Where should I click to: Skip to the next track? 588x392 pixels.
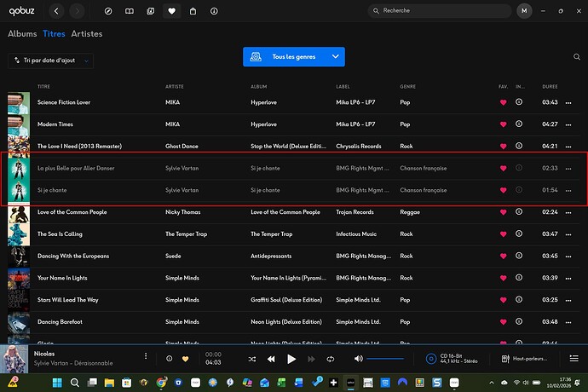[311, 360]
